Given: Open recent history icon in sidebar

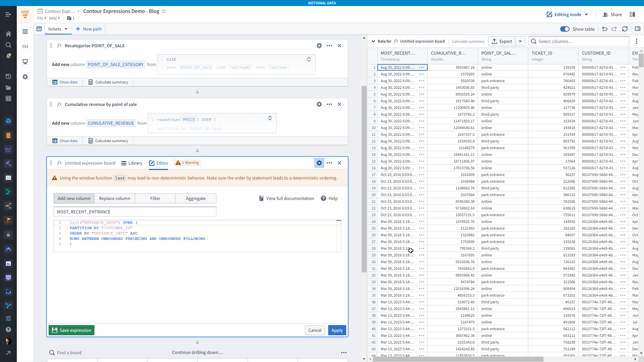Looking at the screenshot, I should click(x=8, y=76).
